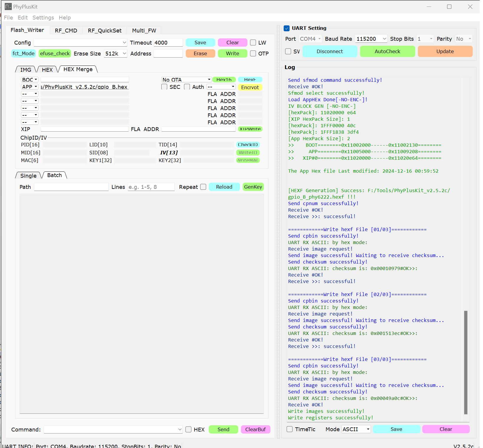Click the green Write button

pos(232,53)
